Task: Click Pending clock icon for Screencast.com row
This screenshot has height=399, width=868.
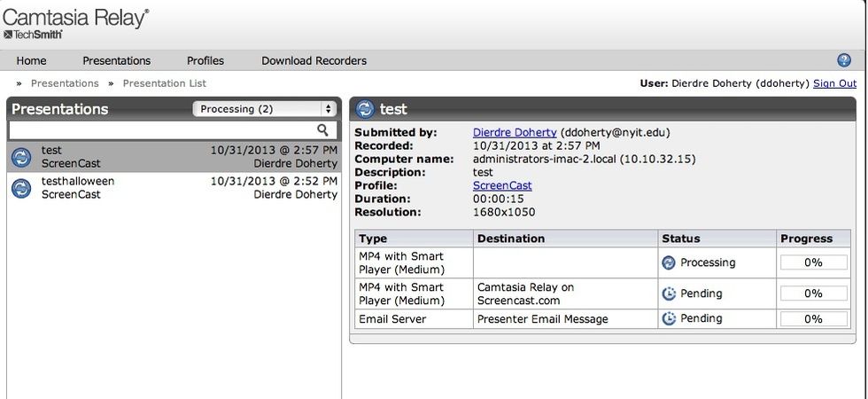Action: pyautogui.click(x=670, y=293)
